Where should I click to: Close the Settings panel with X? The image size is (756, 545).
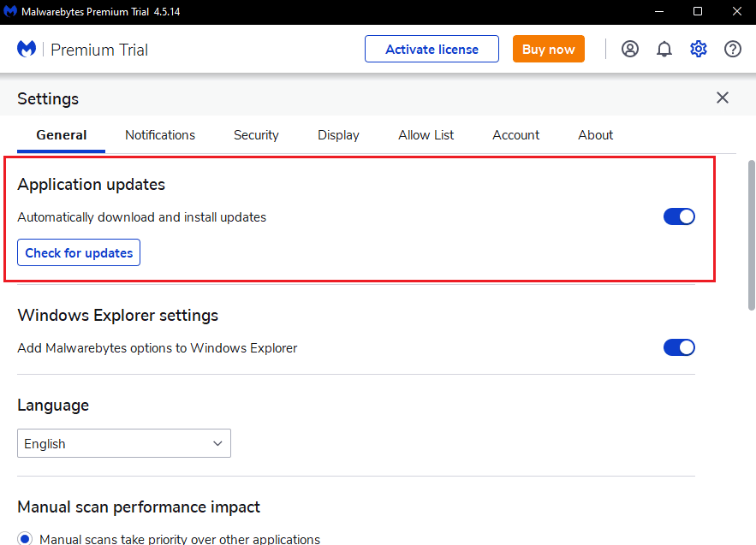tap(723, 98)
